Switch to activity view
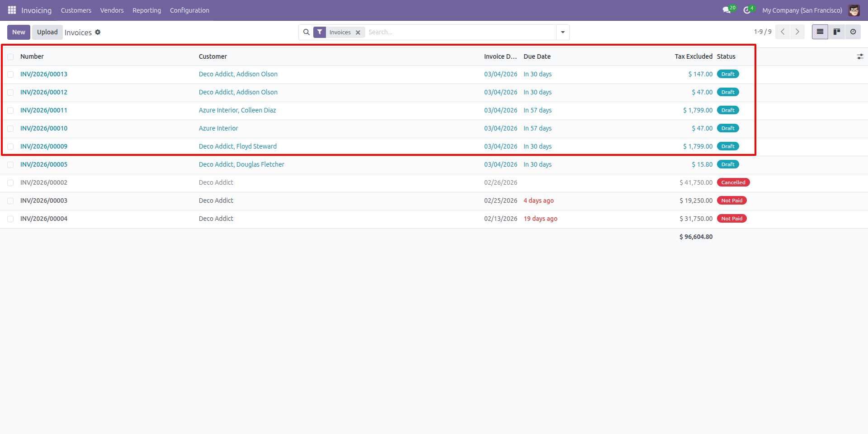The height and width of the screenshot is (434, 868). (853, 32)
